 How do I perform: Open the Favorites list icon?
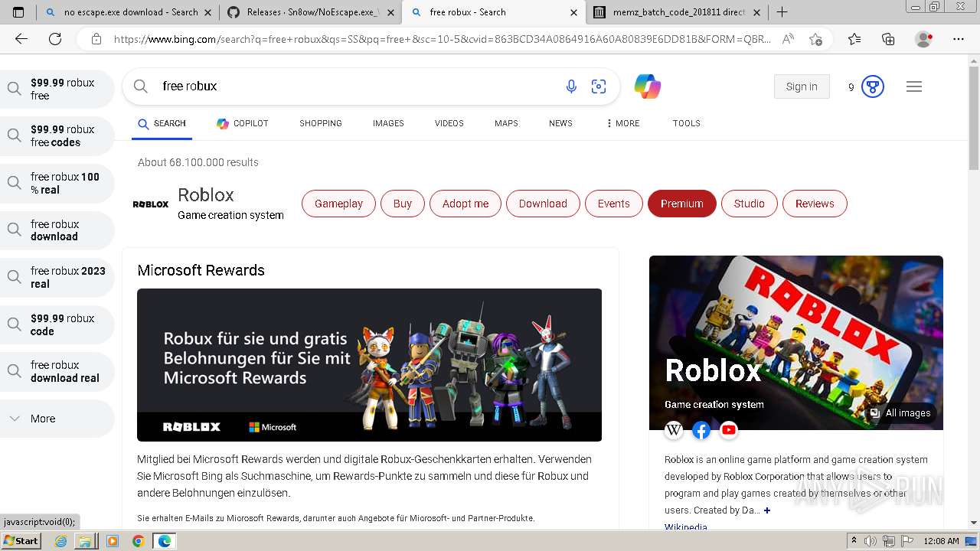(x=854, y=39)
